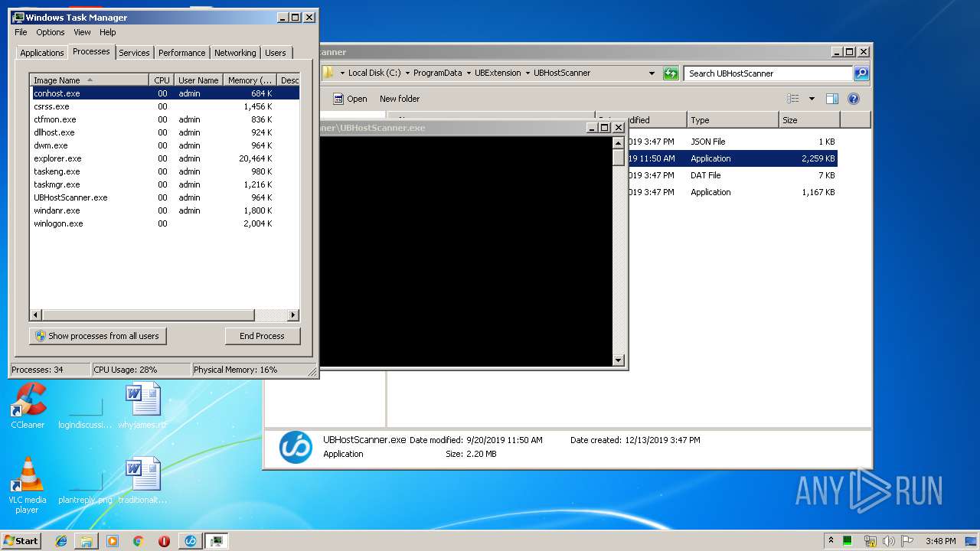
Task: Toggle the preview pane icon in Explorer
Action: pos(832,99)
